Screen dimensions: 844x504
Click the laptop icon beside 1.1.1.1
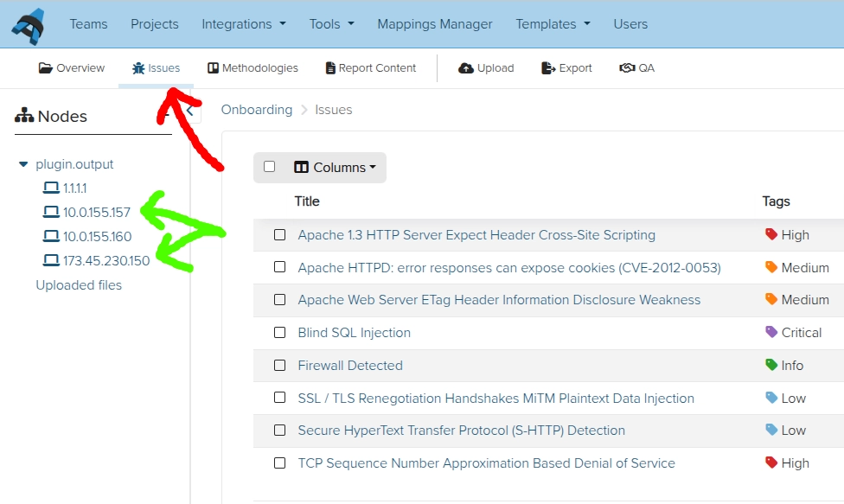(x=51, y=188)
